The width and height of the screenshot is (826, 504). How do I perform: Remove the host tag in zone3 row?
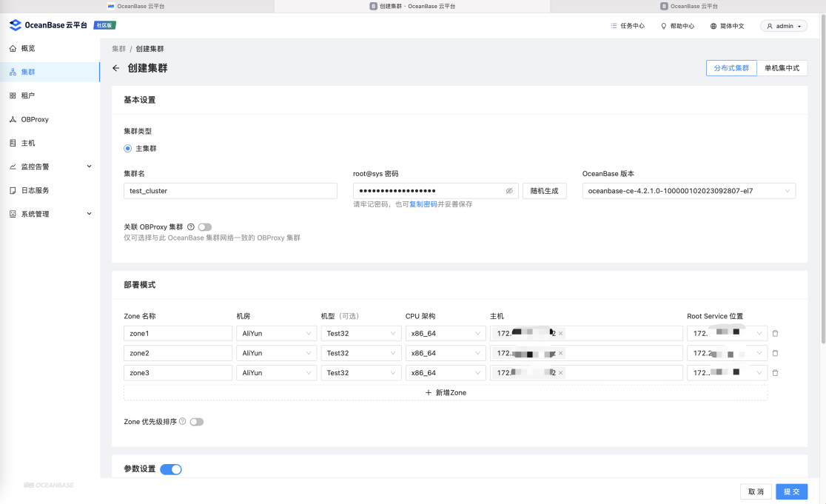[x=560, y=373]
